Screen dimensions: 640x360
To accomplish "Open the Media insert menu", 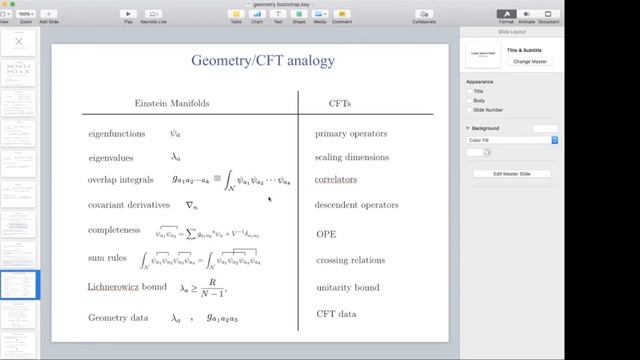I will point(320,14).
